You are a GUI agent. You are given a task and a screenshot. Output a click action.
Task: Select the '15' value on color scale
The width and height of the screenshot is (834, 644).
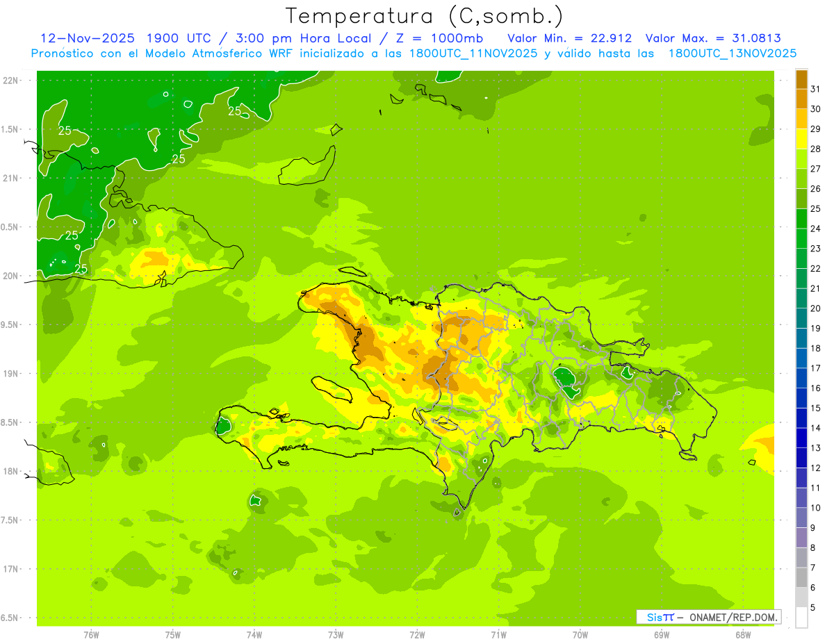click(x=815, y=408)
